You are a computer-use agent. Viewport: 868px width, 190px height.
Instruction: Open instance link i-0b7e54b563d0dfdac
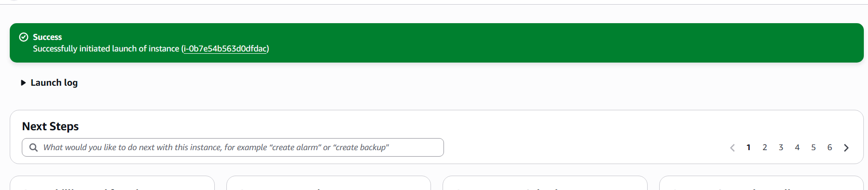click(x=225, y=49)
